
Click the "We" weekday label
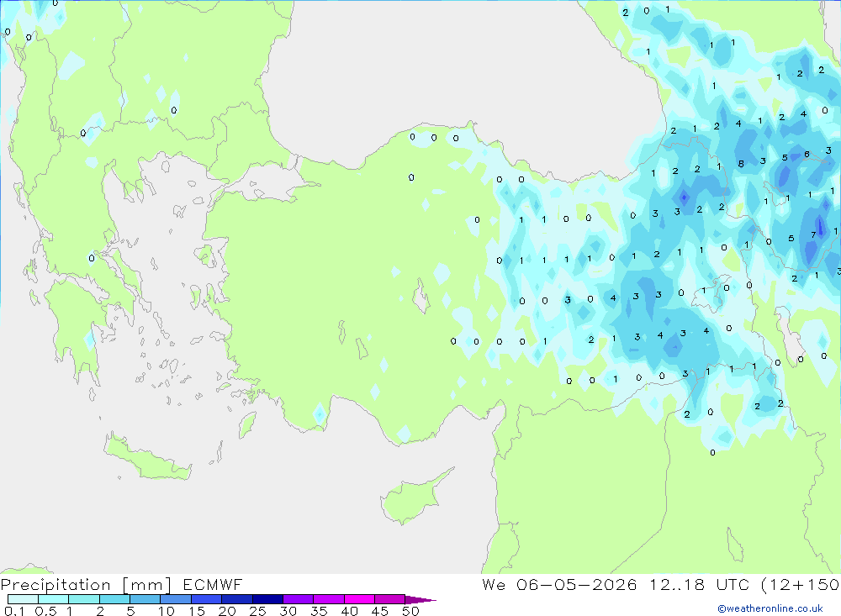(494, 585)
